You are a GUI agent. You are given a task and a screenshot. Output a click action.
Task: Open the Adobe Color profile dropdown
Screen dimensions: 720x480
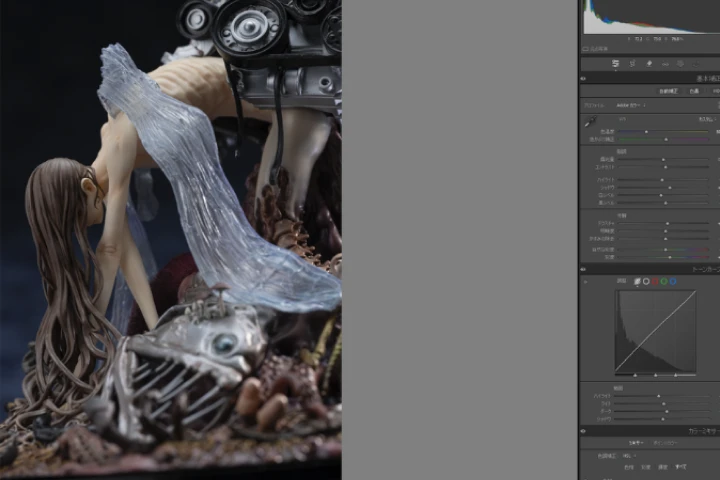coord(631,105)
